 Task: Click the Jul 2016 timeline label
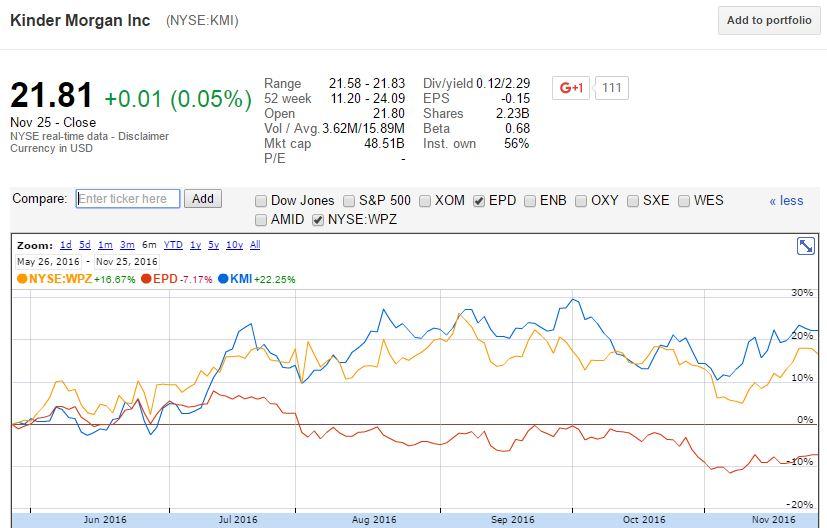(x=238, y=520)
